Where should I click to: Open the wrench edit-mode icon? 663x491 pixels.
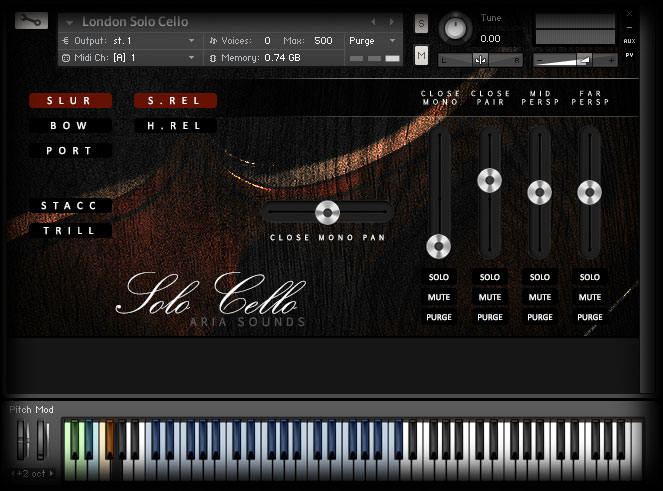pos(32,21)
